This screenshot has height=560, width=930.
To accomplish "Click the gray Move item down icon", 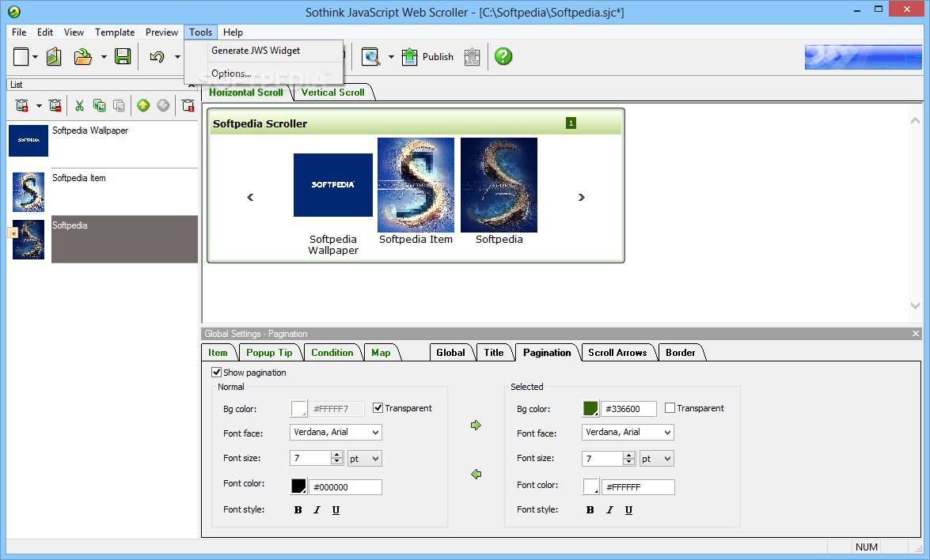I will (x=163, y=105).
